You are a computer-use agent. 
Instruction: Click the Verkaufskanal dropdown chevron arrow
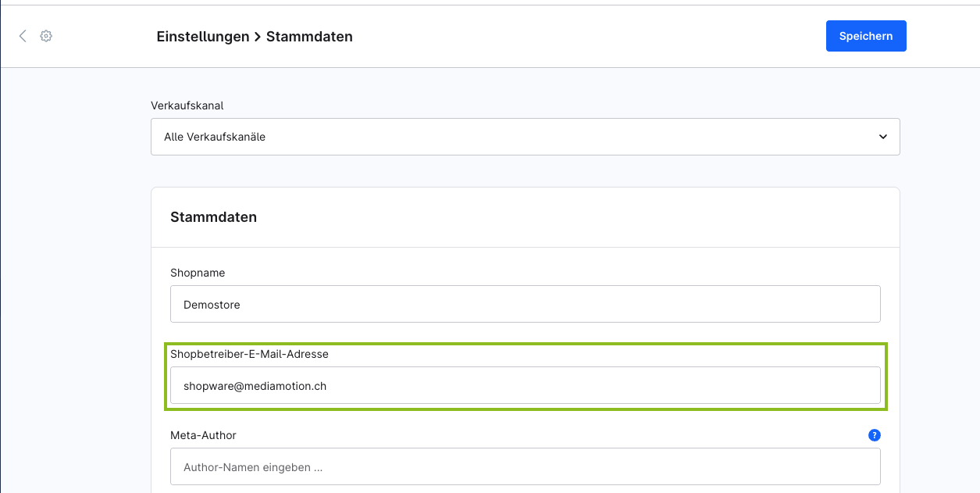[883, 137]
